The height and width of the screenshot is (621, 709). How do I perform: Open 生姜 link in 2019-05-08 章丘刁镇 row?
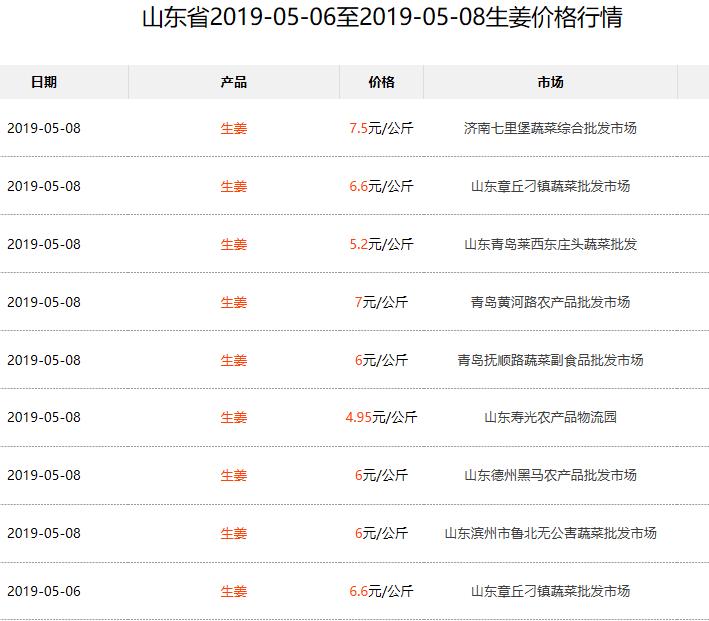click(234, 186)
